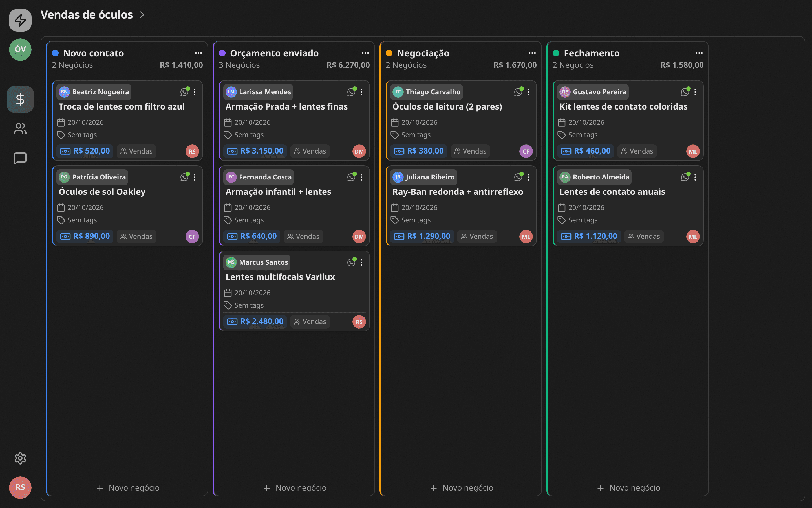Viewport: 812px width, 508px height.
Task: Open Novo contato column options menu
Action: tap(198, 53)
